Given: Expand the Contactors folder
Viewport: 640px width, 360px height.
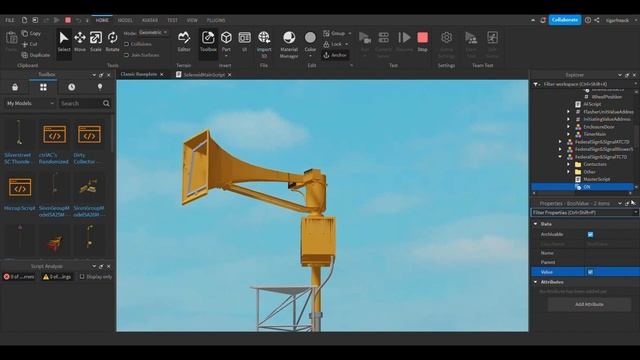Looking at the screenshot, I should point(568,164).
